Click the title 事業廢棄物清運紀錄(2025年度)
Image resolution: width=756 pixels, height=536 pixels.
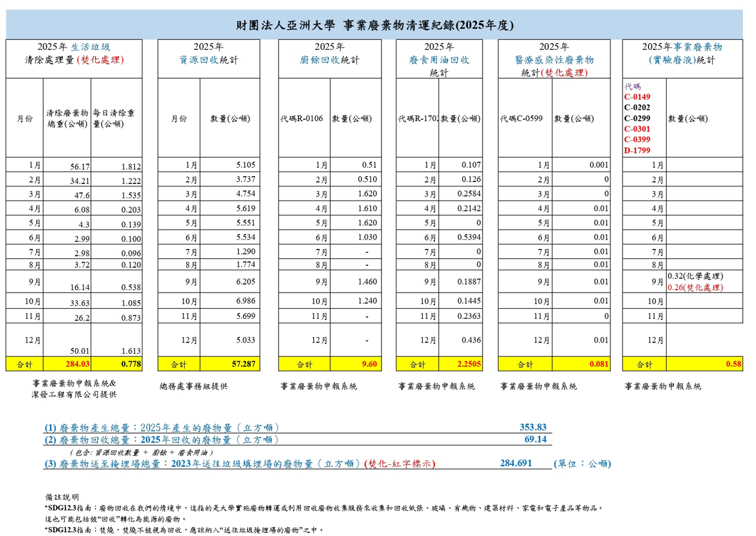click(428, 26)
